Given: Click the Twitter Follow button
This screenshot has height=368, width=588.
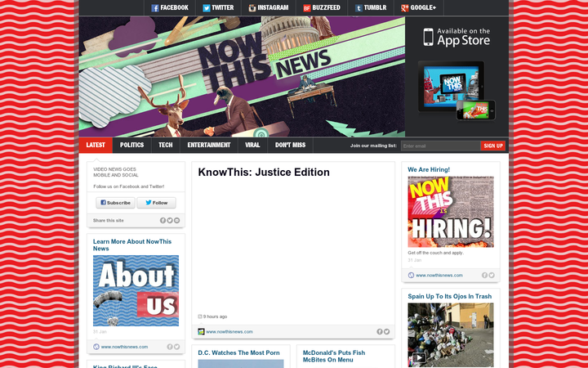Looking at the screenshot, I should click(x=156, y=203).
